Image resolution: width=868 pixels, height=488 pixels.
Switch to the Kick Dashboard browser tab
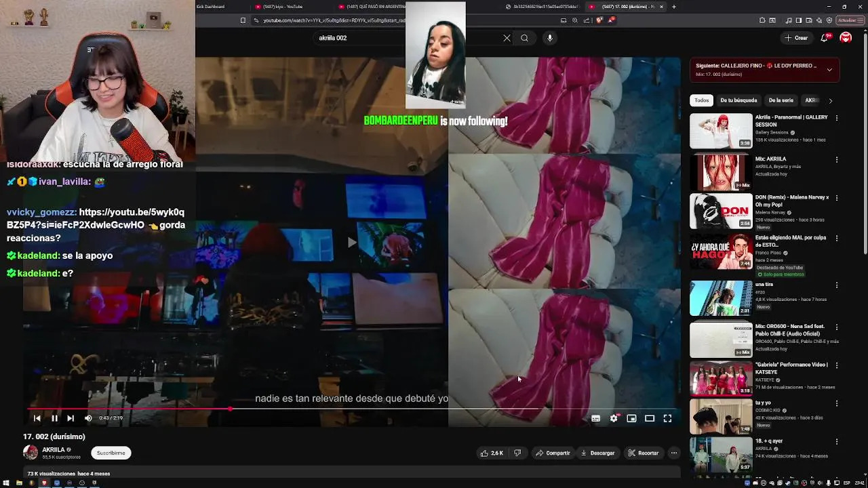tap(210, 7)
